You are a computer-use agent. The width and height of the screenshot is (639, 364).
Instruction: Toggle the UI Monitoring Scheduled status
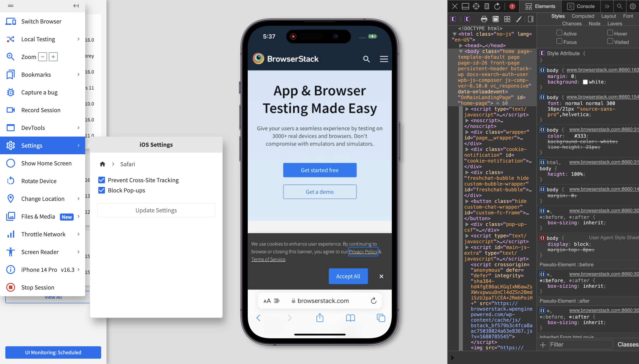(x=53, y=352)
